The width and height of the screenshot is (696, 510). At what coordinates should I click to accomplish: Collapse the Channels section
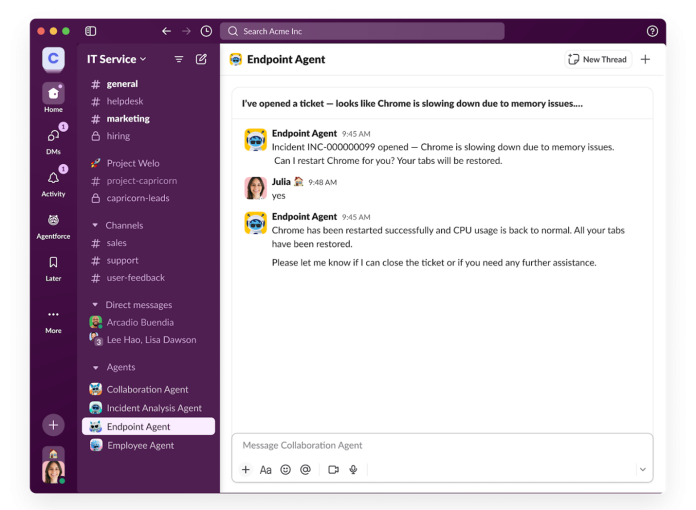(x=95, y=226)
